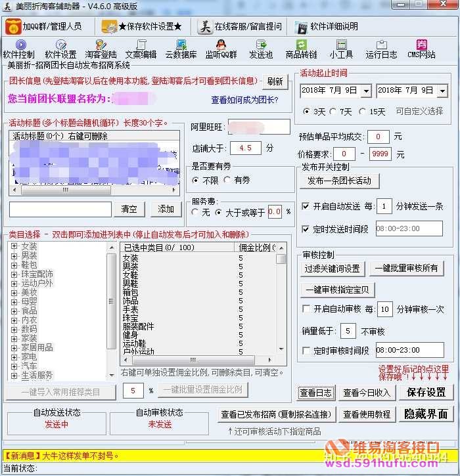Click the 保存设置 button
The width and height of the screenshot is (460, 476).
[x=426, y=392]
